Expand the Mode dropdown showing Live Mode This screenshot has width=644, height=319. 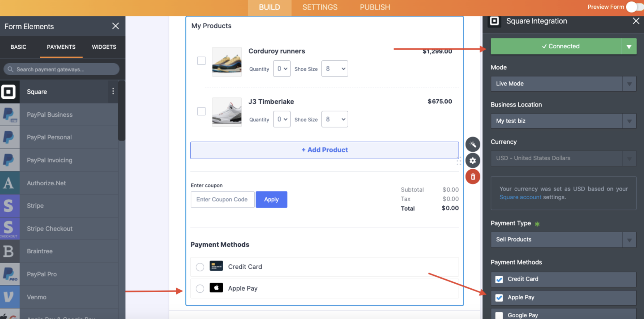pyautogui.click(x=563, y=84)
